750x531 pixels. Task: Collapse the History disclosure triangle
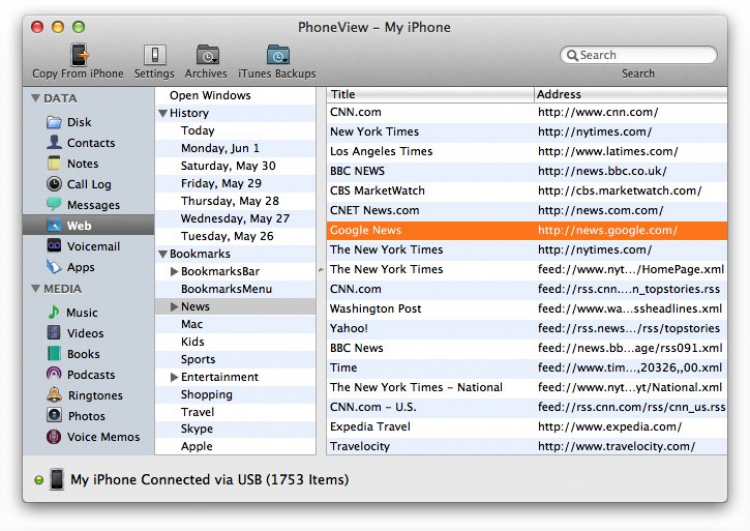coord(163,113)
